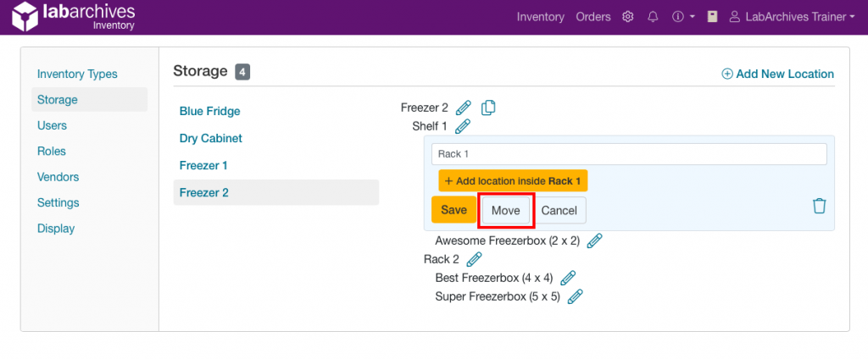This screenshot has height=359, width=868.
Task: Open Orders in top navigation
Action: click(x=593, y=17)
